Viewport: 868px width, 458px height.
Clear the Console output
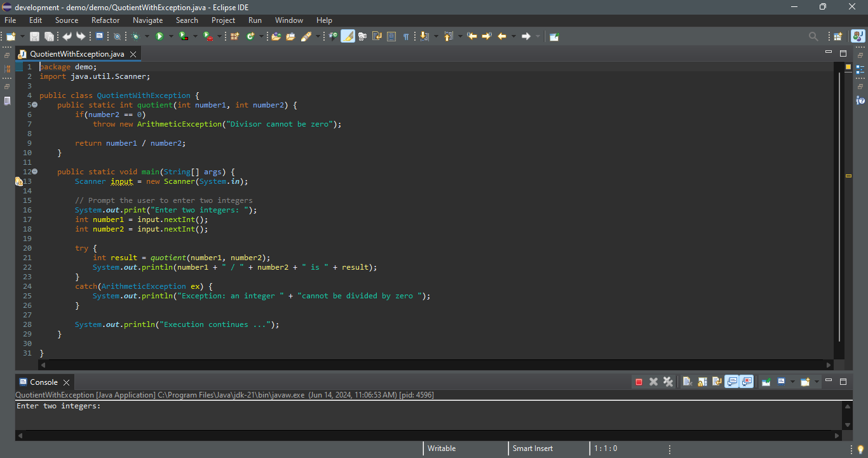coord(687,382)
